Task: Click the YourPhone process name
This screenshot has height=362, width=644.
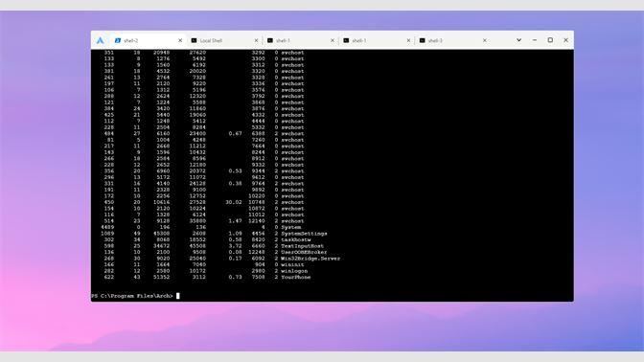Action: [x=296, y=277]
